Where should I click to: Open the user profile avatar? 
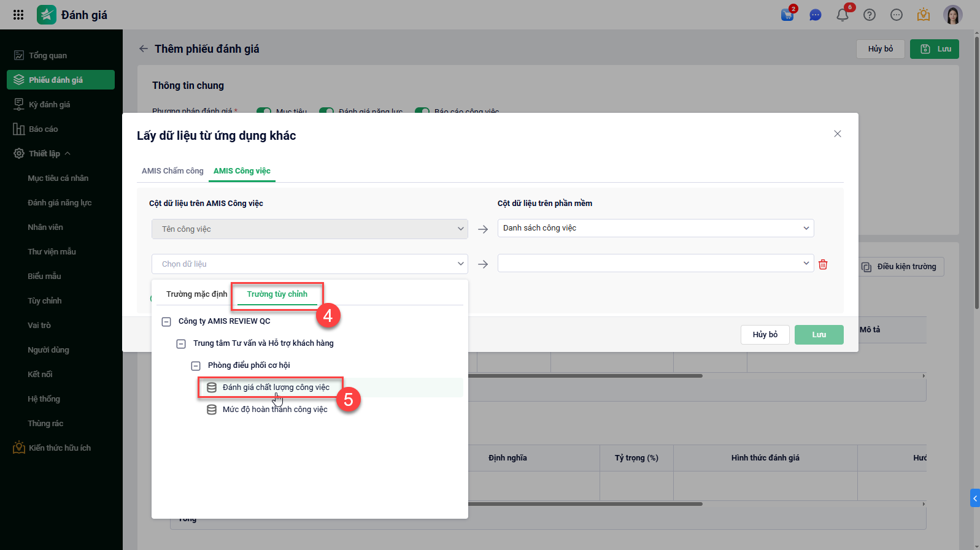click(x=952, y=15)
